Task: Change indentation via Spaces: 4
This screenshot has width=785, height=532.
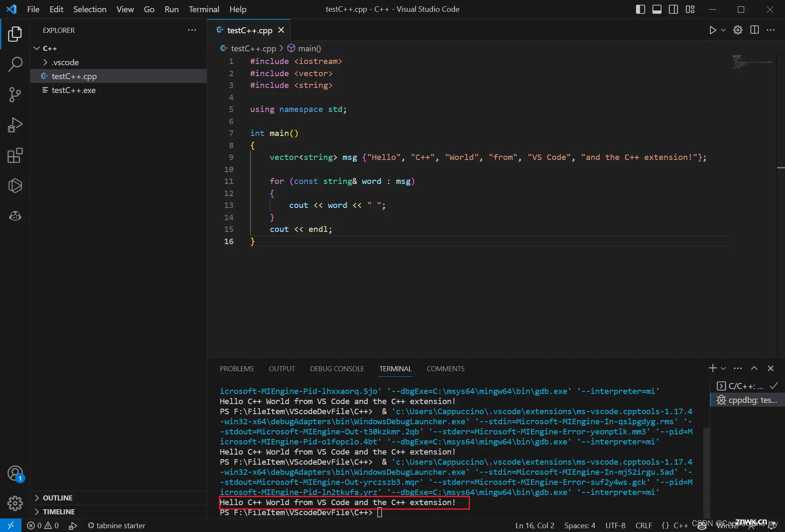Action: pos(580,525)
